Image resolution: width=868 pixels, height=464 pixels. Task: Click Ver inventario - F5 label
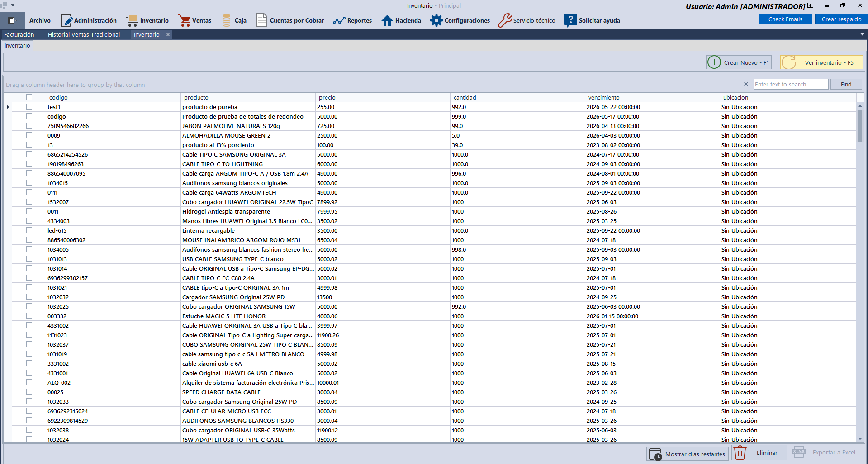(829, 62)
